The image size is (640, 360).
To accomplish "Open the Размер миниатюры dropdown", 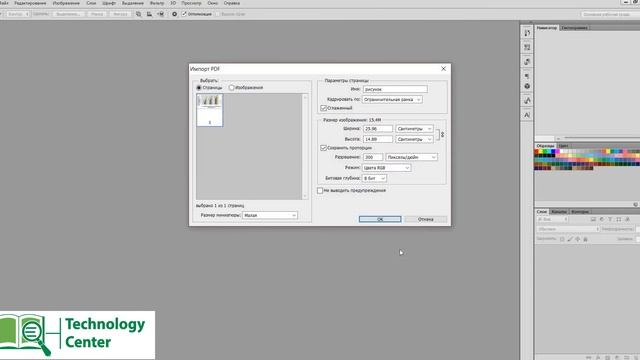I will click(270, 215).
